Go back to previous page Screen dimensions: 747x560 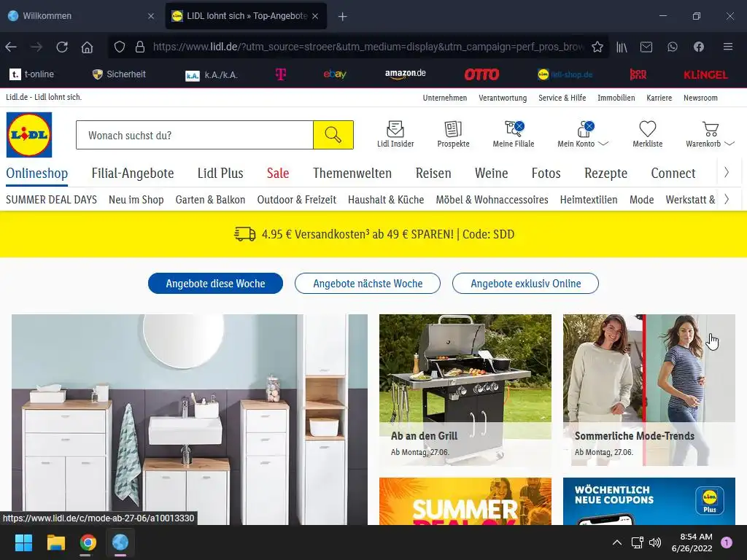click(x=11, y=47)
